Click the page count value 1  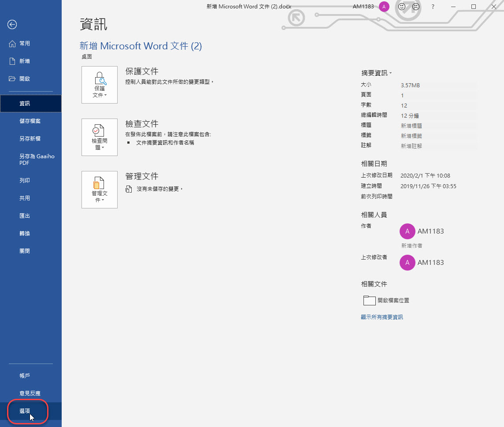click(x=402, y=96)
